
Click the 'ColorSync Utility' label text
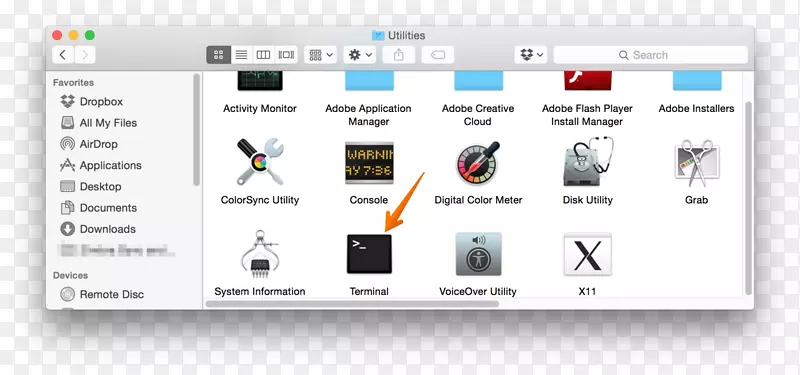pyautogui.click(x=260, y=200)
